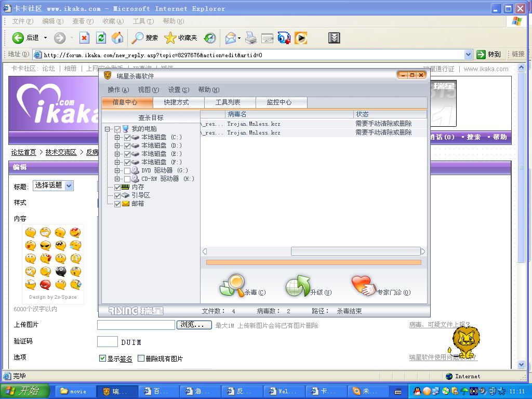This screenshot has width=532, height=399.
Task: Click the 转到 go arrow button
Action: [481, 54]
